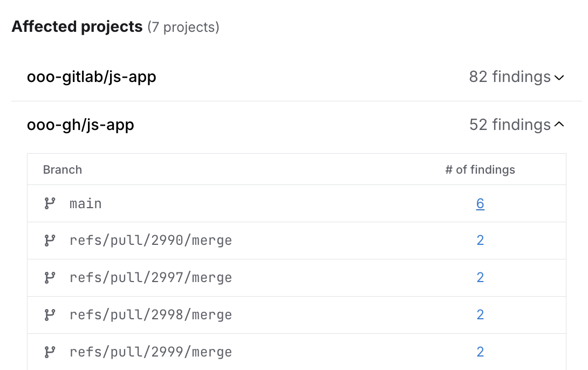Select the refs/pull/2998/merge branch name
The height and width of the screenshot is (370, 588).
coord(151,315)
